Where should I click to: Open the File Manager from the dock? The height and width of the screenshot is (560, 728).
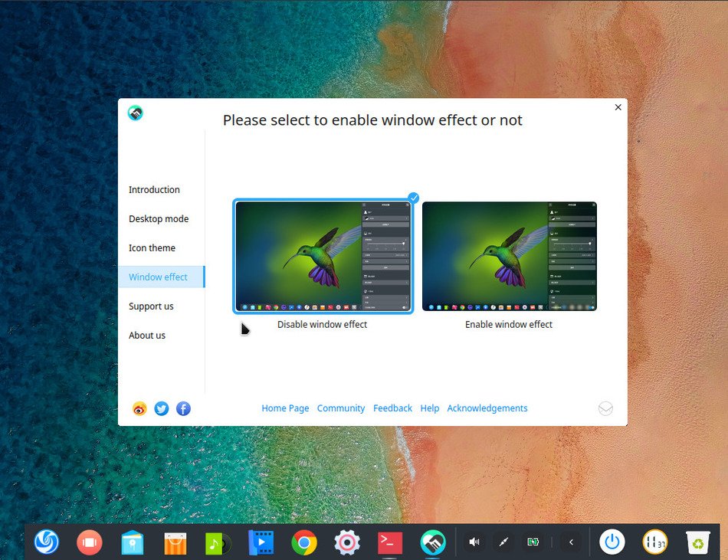[132, 542]
